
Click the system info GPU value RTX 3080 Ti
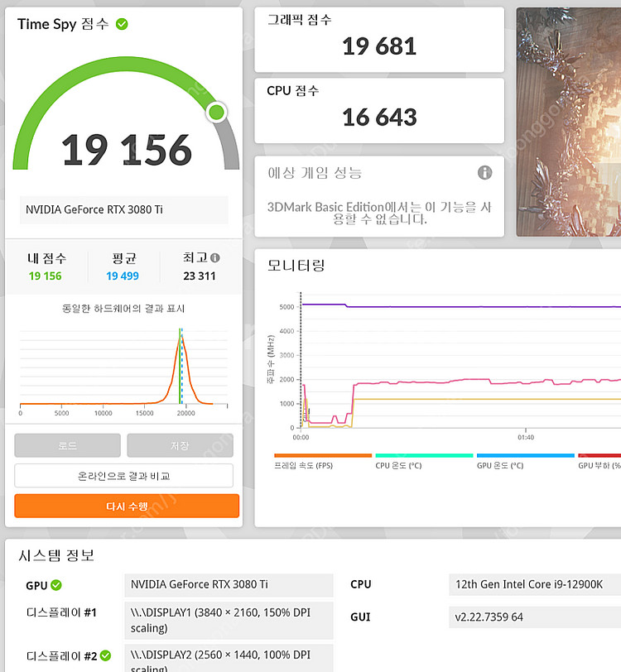[x=229, y=584]
